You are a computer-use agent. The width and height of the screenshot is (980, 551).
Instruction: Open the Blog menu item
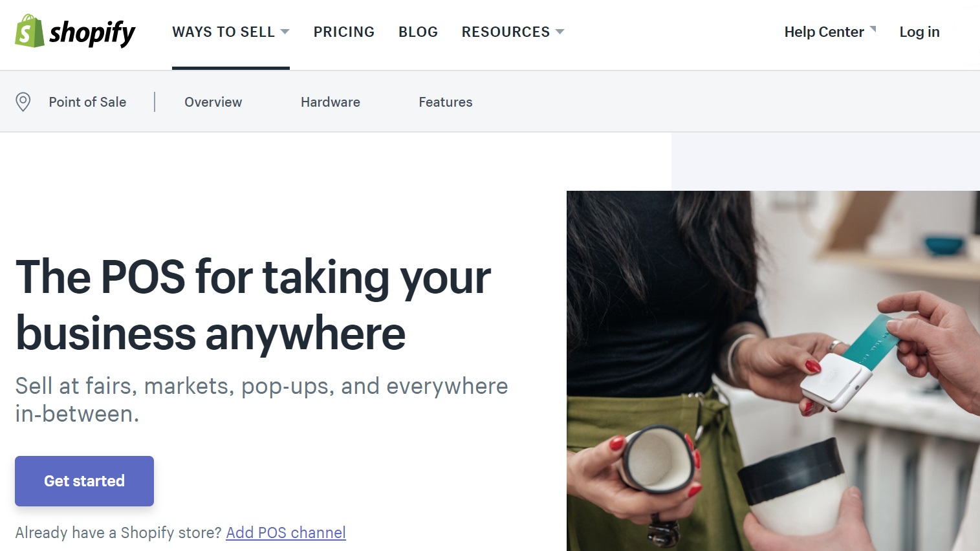pyautogui.click(x=418, y=32)
